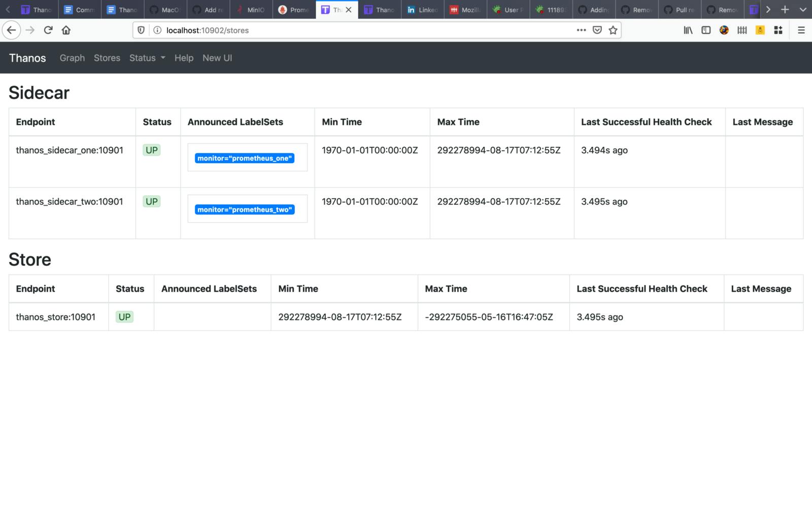
Task: Reload the current page
Action: pos(48,30)
